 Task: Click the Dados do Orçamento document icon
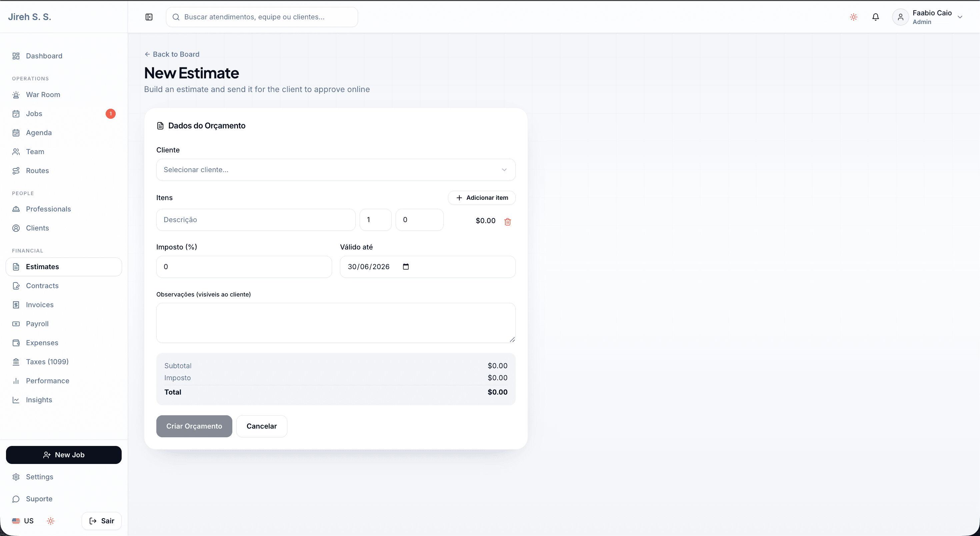pos(160,126)
